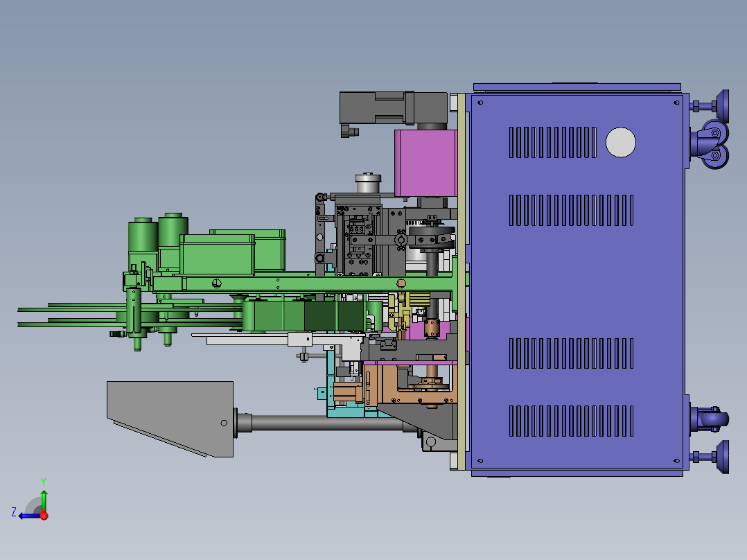Select the silver cylindrical cap above the mechanism
The image size is (747, 560).
368,183
